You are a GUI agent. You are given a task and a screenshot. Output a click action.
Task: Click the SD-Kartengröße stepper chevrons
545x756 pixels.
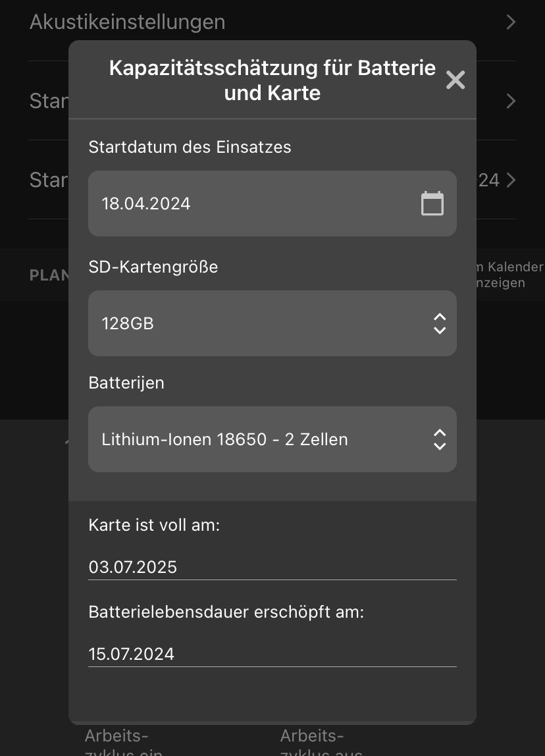click(x=439, y=323)
